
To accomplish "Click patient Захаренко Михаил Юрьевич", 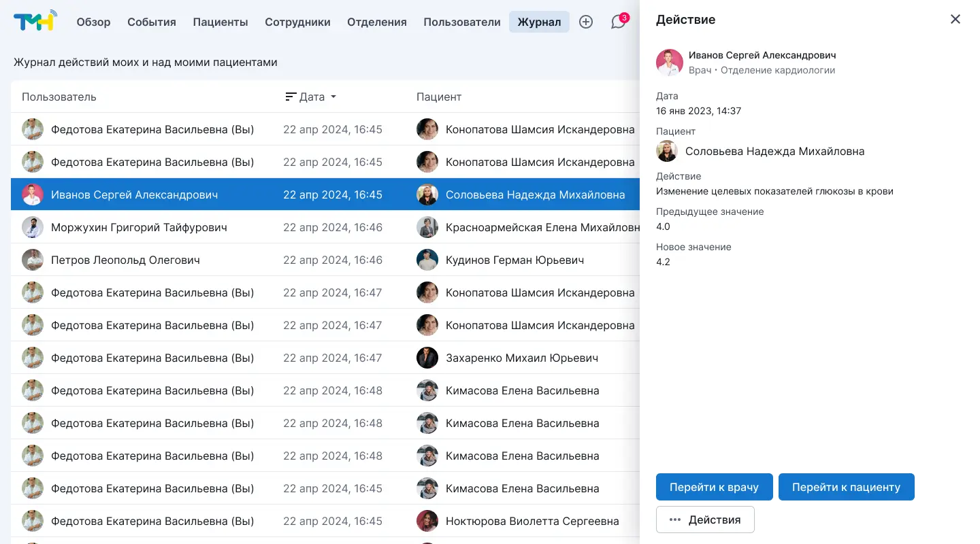I will [522, 358].
